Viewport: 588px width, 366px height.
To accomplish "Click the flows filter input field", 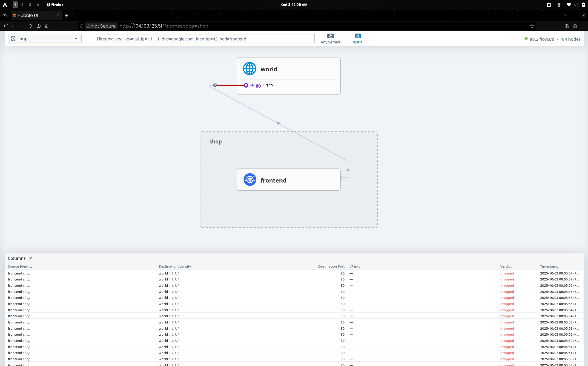I will [x=204, y=39].
